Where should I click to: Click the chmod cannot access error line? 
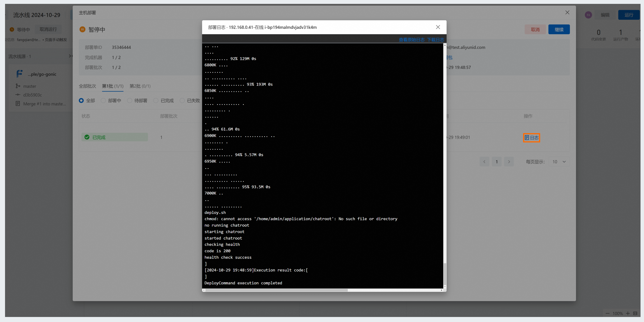coord(301,219)
